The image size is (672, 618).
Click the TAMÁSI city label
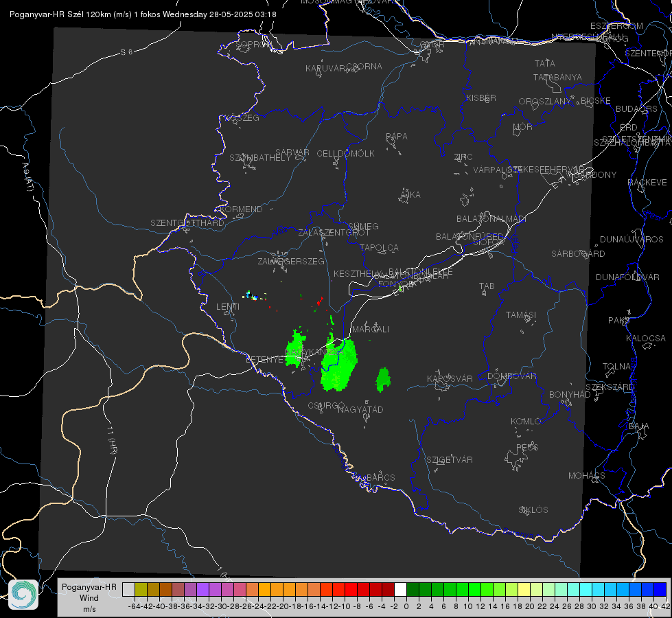tap(521, 315)
